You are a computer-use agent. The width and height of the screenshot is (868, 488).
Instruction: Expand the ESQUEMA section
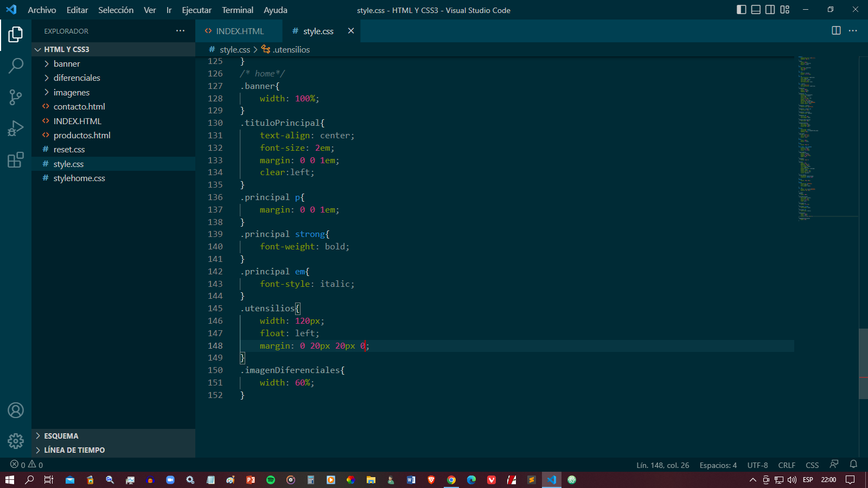tap(113, 436)
